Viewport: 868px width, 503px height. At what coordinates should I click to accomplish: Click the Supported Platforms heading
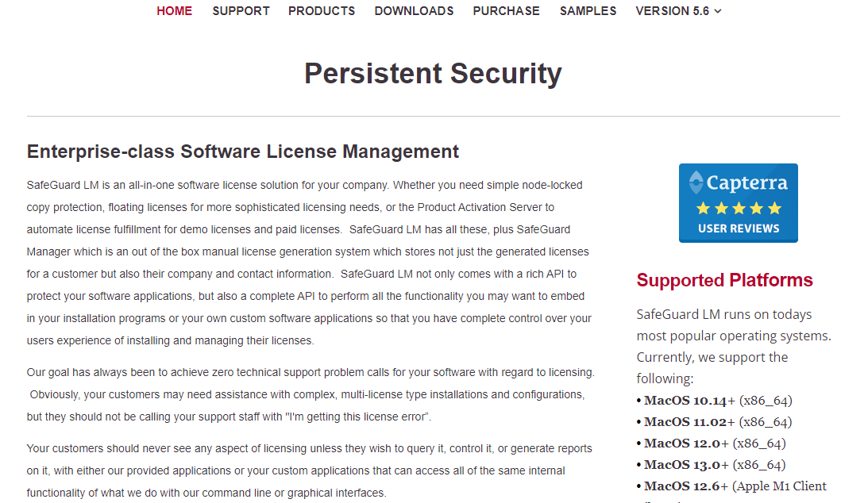724,280
